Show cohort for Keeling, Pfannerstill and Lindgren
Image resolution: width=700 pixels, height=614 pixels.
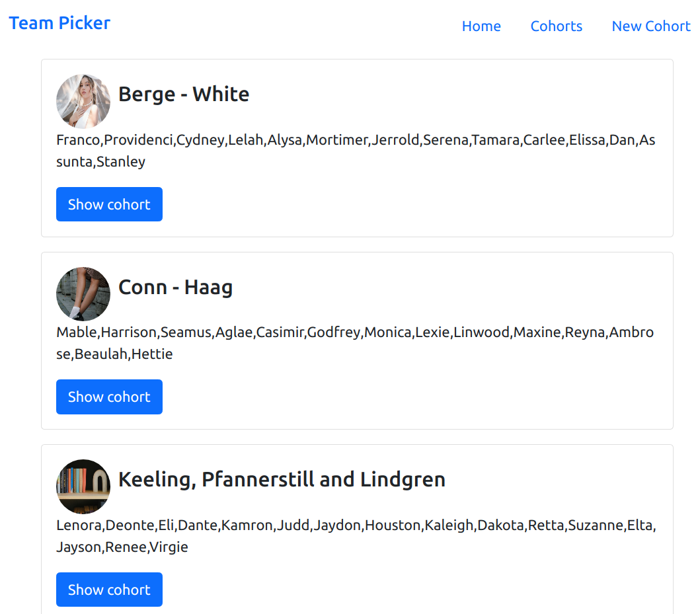pos(109,589)
